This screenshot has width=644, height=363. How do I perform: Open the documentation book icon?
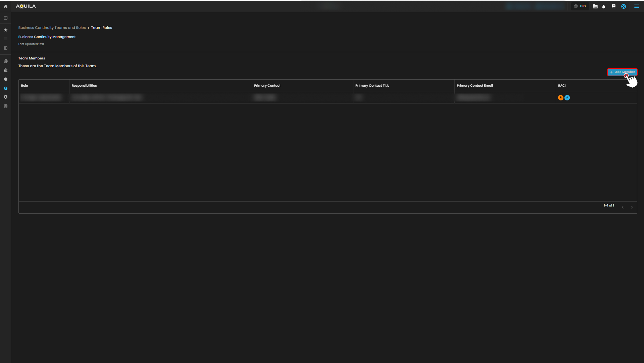[x=613, y=6]
